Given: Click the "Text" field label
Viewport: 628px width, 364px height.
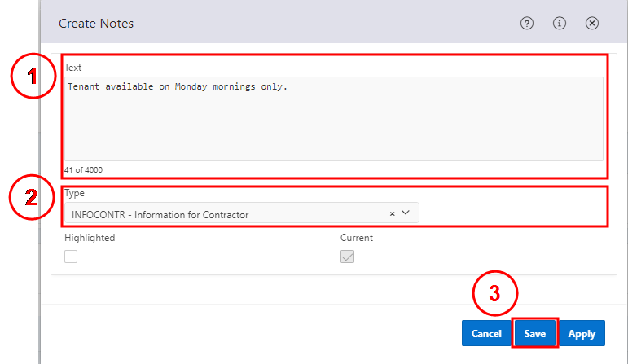Looking at the screenshot, I should point(72,68).
